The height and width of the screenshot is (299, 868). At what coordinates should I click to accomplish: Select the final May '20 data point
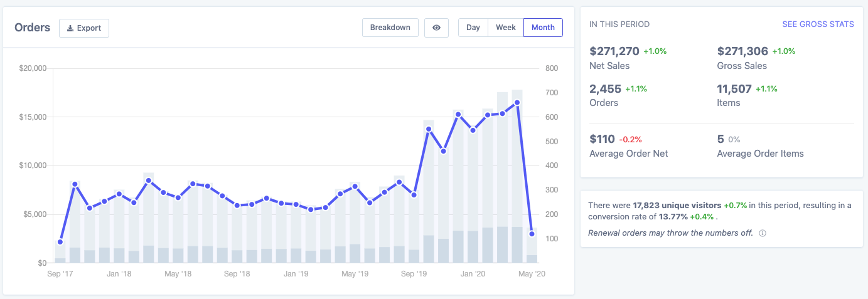pos(532,234)
